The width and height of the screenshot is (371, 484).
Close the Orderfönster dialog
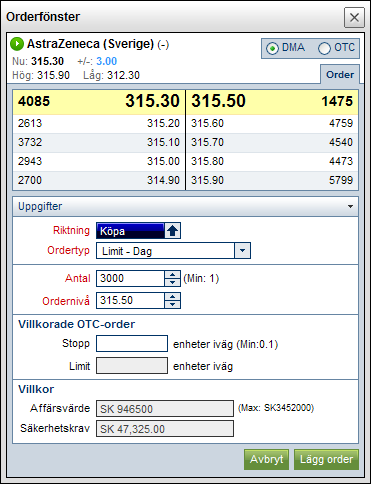[354, 17]
